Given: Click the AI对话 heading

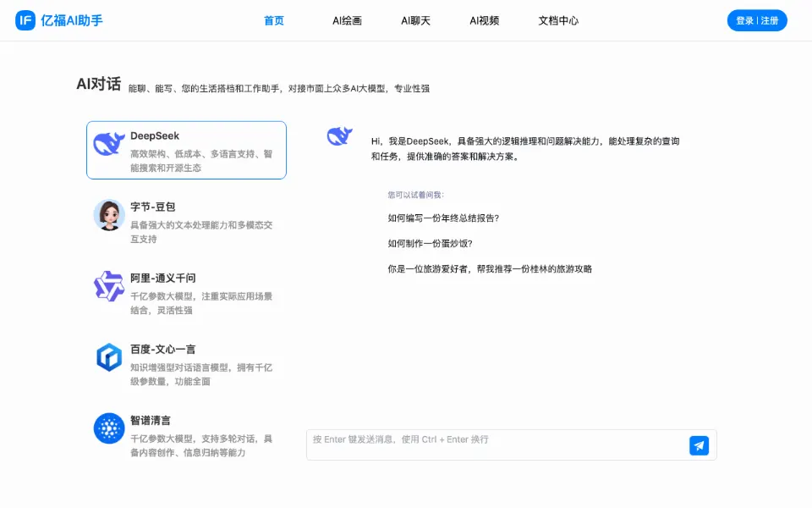Looking at the screenshot, I should click(98, 84).
